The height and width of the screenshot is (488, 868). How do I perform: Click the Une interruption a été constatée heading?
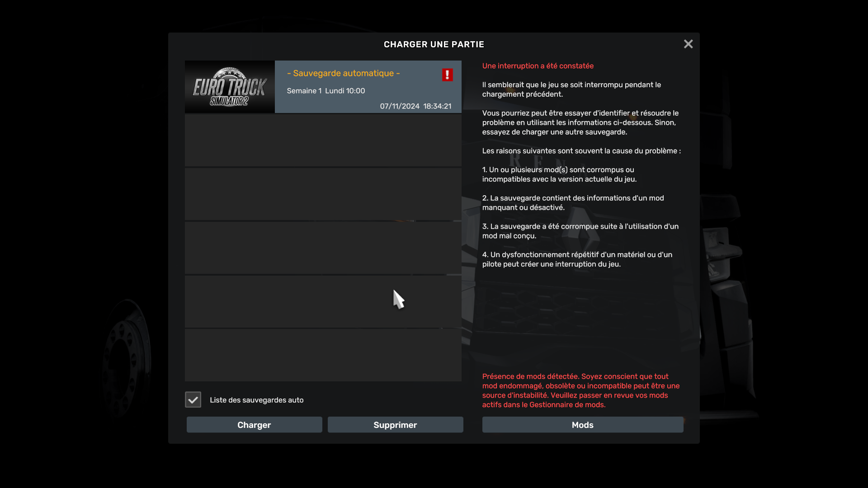pos(538,66)
